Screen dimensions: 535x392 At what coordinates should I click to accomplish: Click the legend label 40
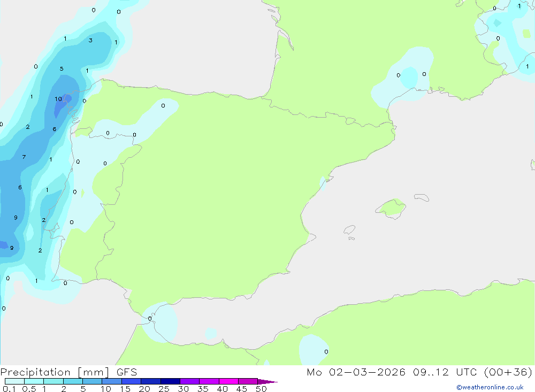(x=222, y=389)
